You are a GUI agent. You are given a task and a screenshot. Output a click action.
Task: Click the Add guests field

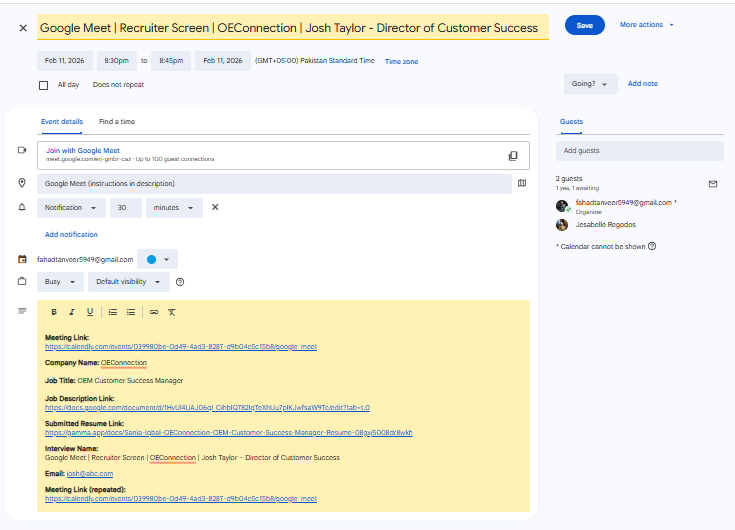tap(640, 151)
